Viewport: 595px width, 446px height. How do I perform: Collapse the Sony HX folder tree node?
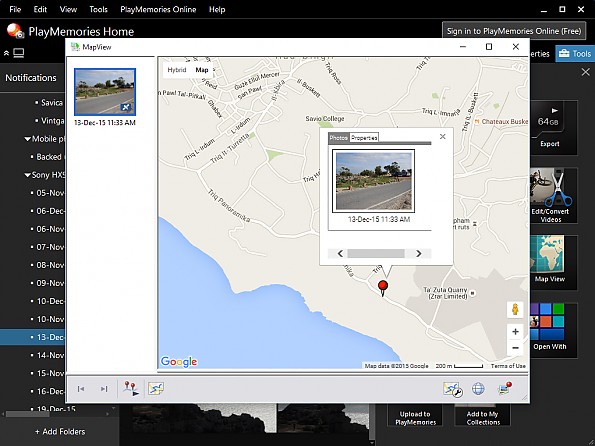[27, 175]
